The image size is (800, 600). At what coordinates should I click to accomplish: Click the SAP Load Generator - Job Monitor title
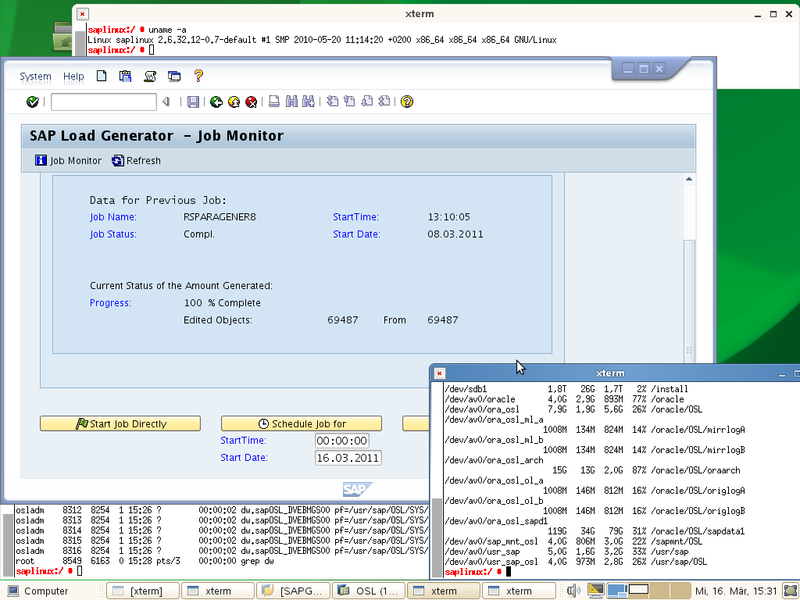click(x=156, y=136)
